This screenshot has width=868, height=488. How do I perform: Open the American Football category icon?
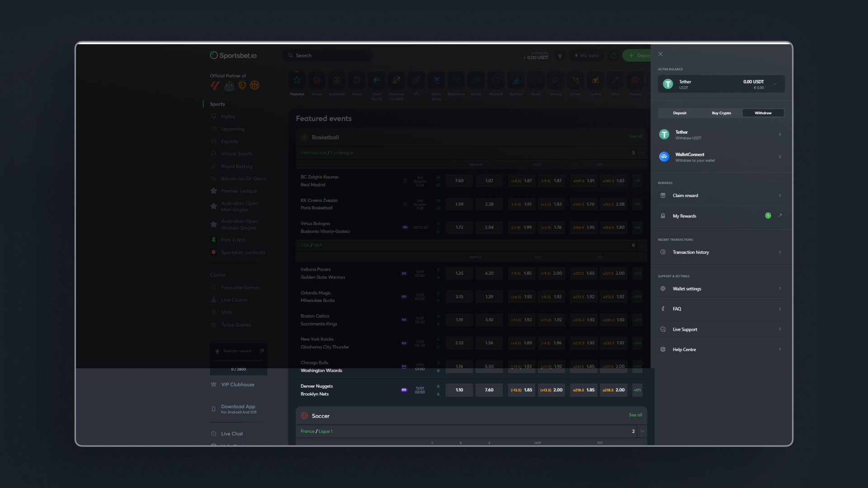coord(396,80)
